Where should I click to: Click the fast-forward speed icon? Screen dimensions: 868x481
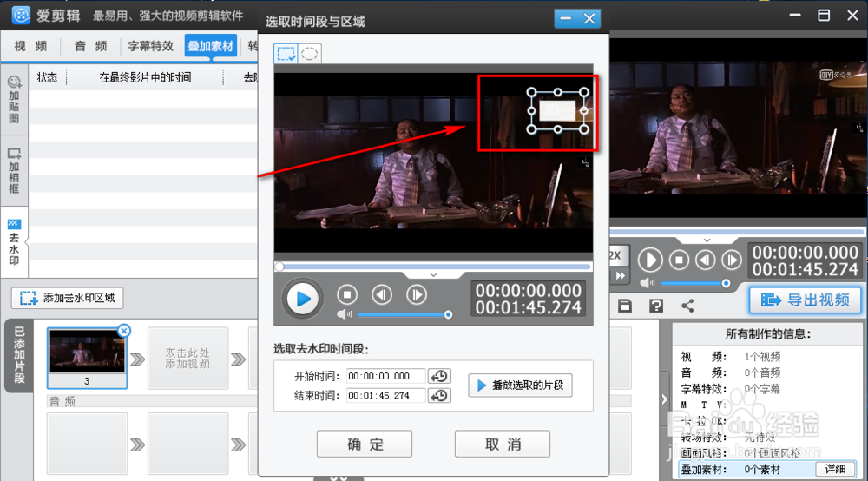point(620,275)
